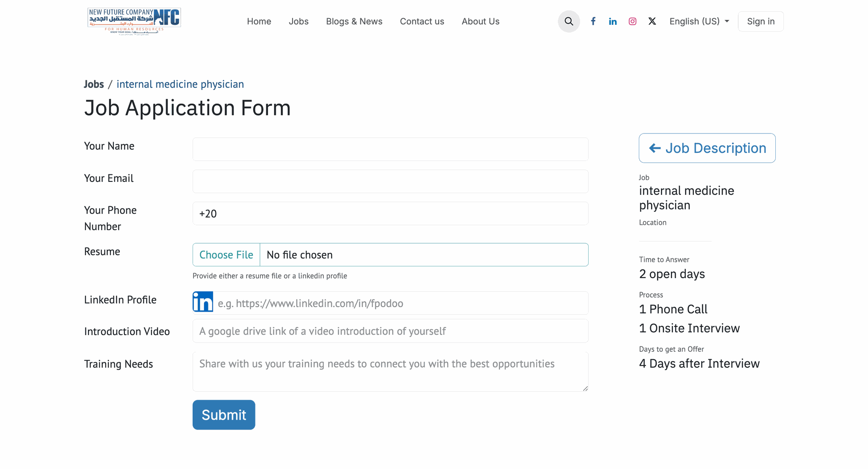Click the search magnifier icon
868x469 pixels.
(569, 21)
